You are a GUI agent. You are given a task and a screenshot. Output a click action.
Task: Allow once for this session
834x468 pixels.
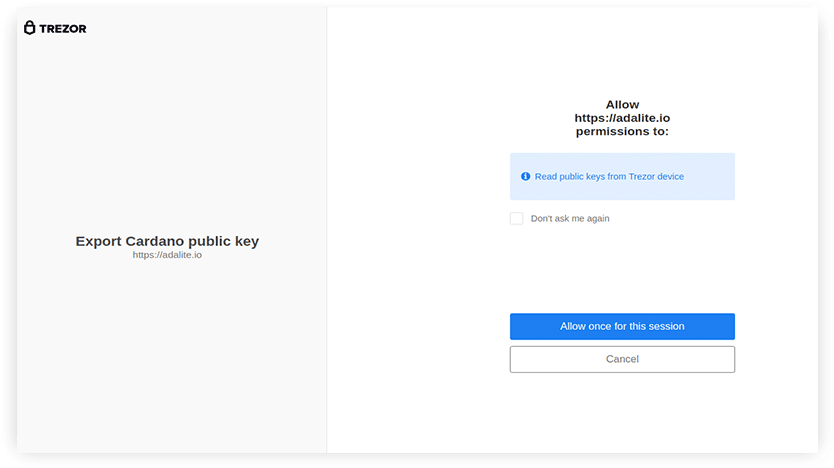point(622,327)
